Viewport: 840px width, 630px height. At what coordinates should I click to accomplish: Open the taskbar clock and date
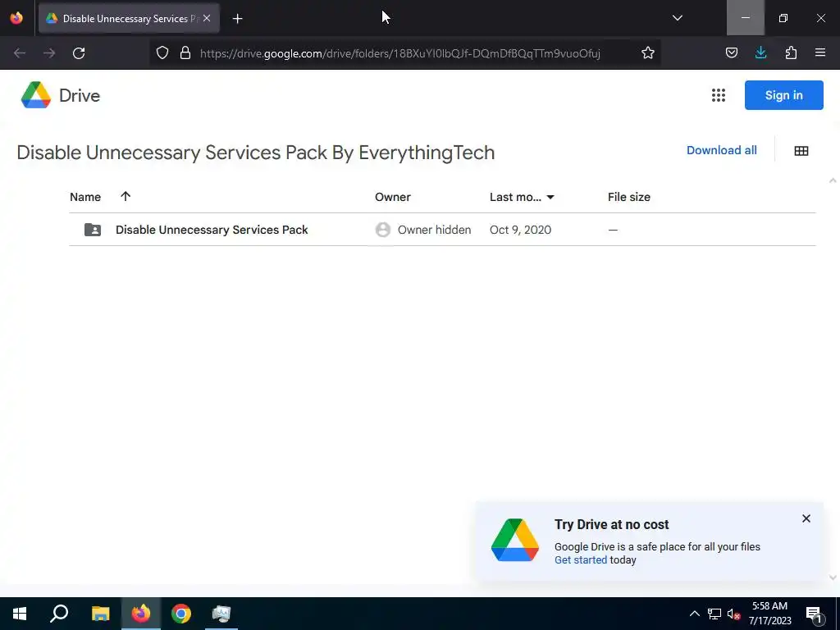tap(769, 614)
